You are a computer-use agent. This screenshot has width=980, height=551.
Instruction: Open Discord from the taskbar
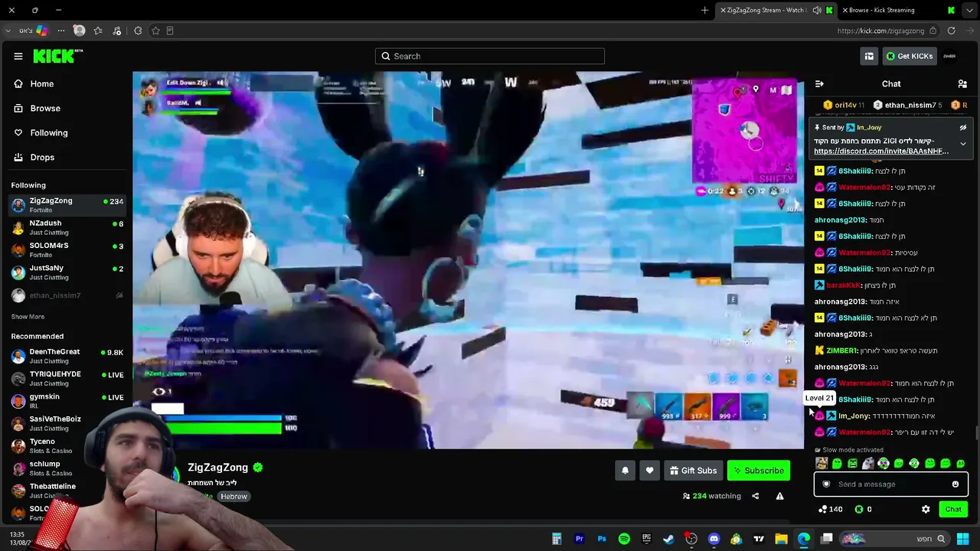coord(714,539)
